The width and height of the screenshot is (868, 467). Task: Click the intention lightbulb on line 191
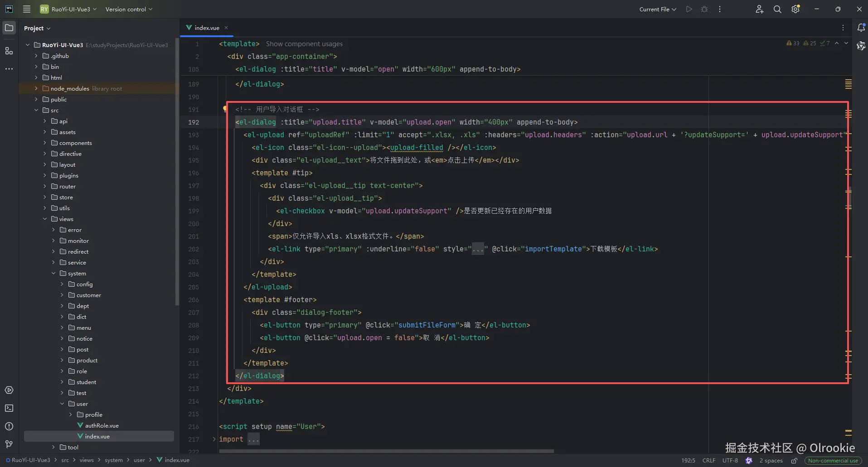[225, 109]
